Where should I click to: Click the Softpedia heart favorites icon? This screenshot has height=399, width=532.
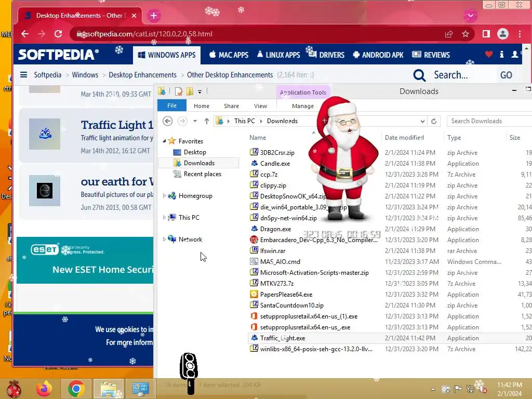[x=488, y=54]
